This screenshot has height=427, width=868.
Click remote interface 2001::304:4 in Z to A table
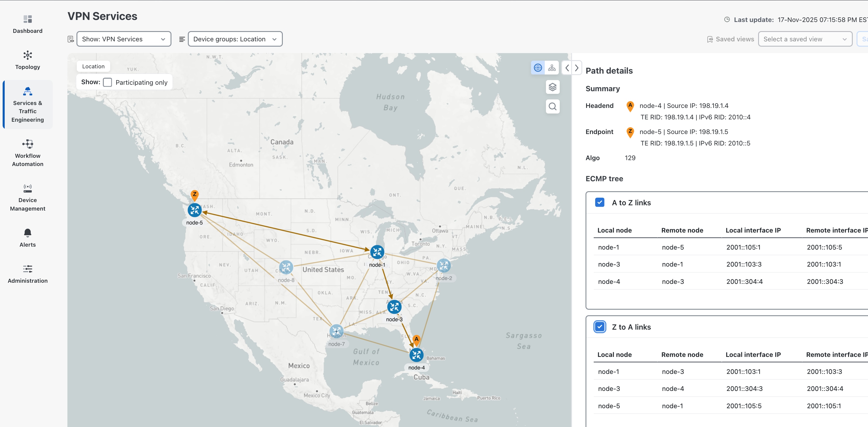tap(825, 389)
